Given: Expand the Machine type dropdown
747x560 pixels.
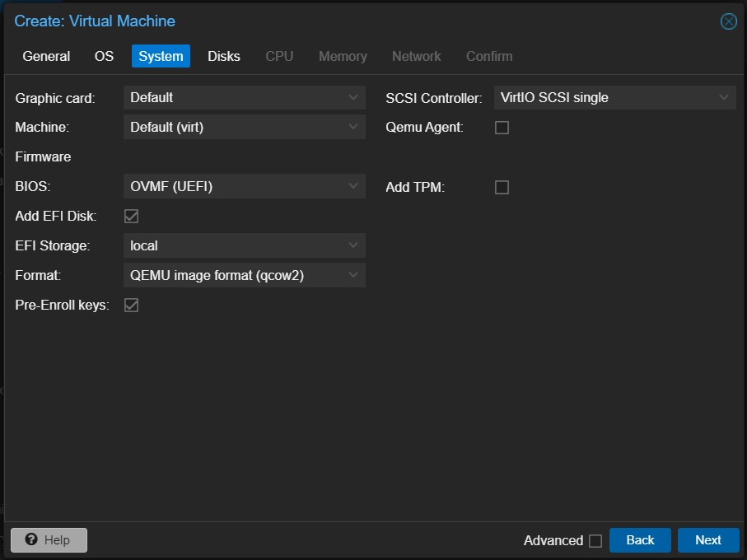Looking at the screenshot, I should click(x=245, y=127).
